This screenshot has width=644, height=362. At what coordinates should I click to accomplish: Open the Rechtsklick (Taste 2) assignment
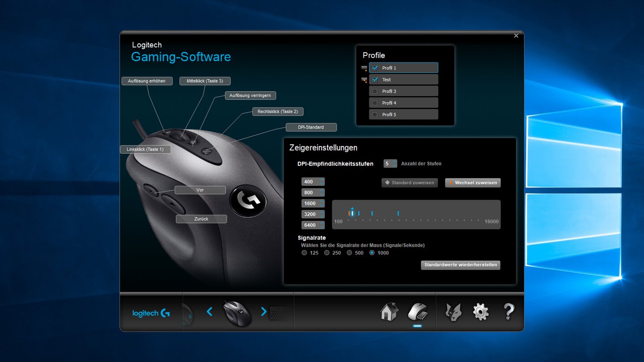coord(278,111)
